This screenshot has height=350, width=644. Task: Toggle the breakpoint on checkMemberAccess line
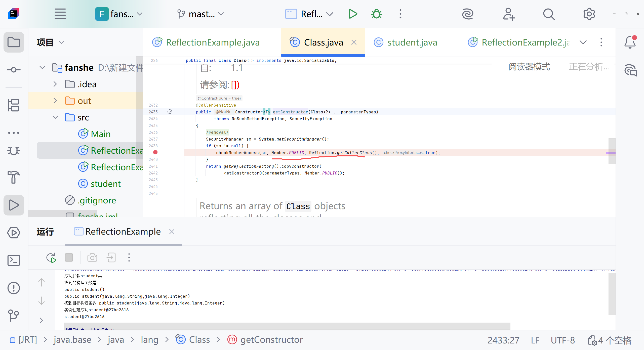coord(155,152)
